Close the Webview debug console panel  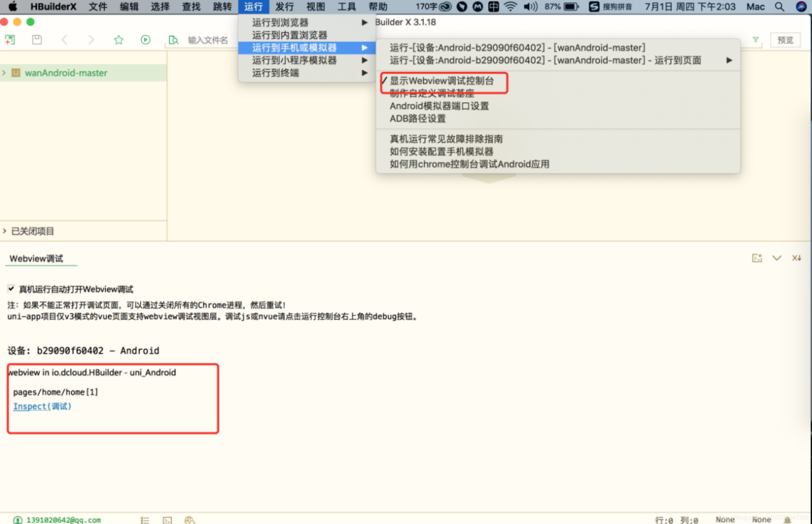(796, 258)
